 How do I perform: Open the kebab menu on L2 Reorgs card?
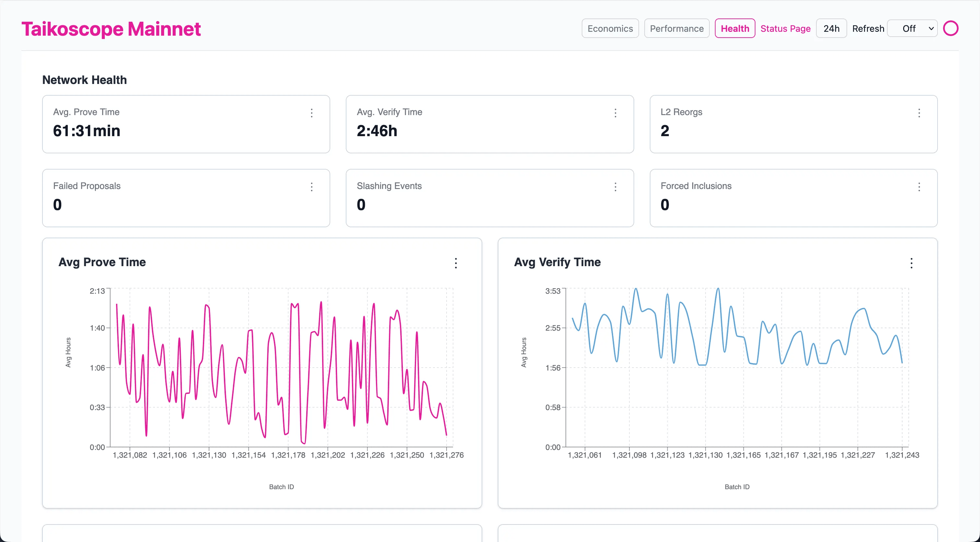click(x=919, y=113)
